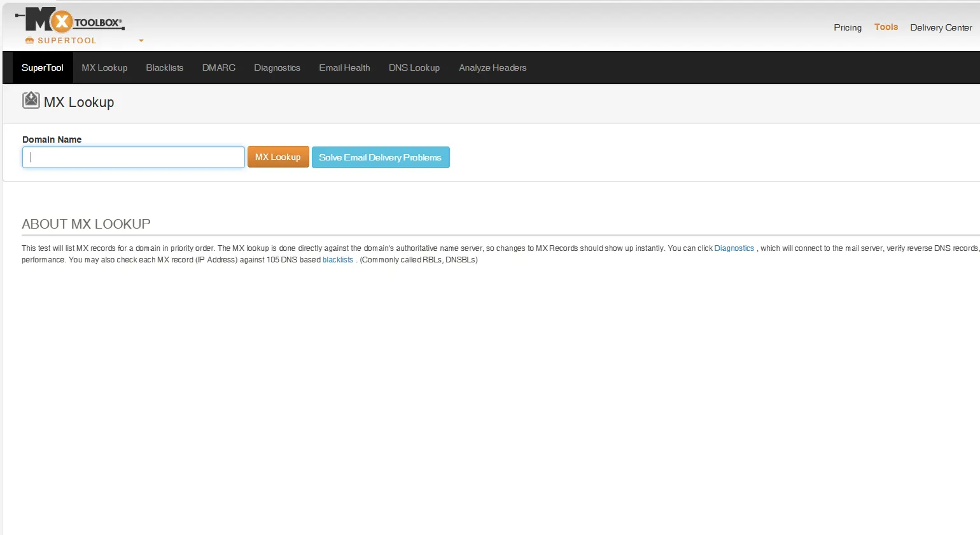
Task: Click Solve Email Delivery Problems button
Action: pos(381,157)
